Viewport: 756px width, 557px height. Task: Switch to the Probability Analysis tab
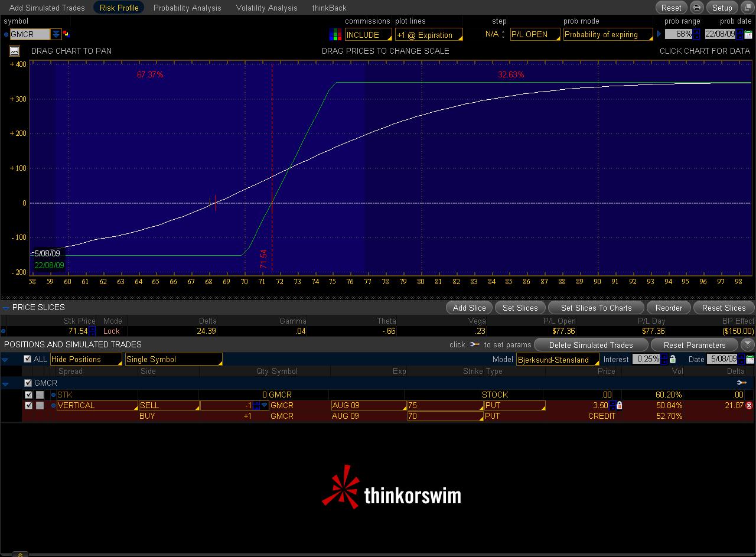[187, 8]
